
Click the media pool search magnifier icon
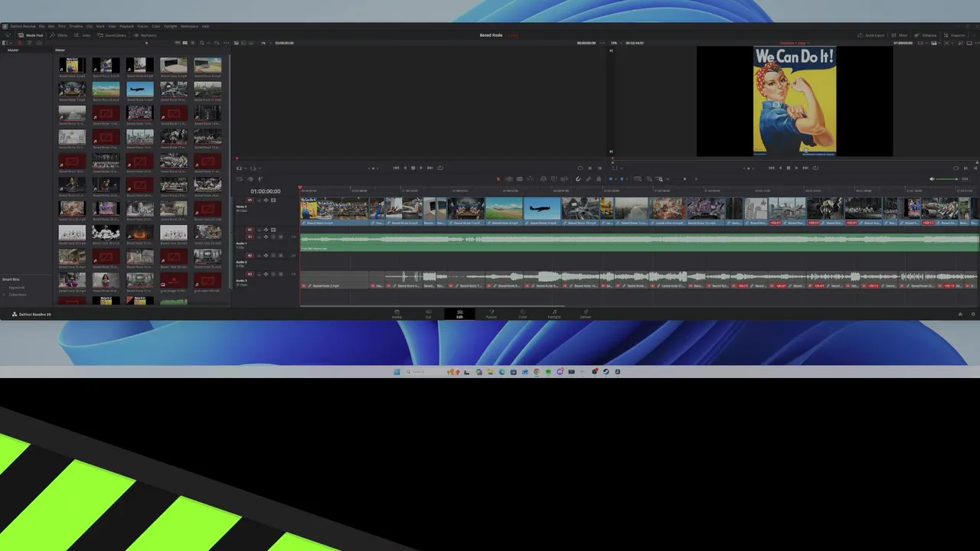(202, 43)
